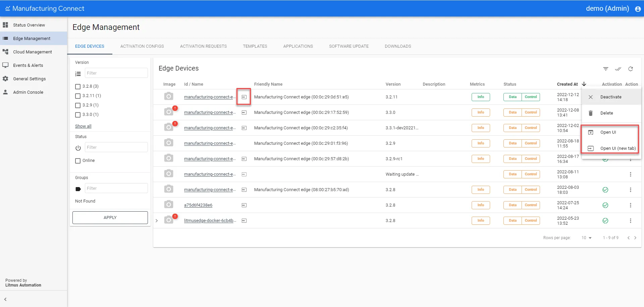
Task: Collapse the left sidebar
Action: click(5, 299)
